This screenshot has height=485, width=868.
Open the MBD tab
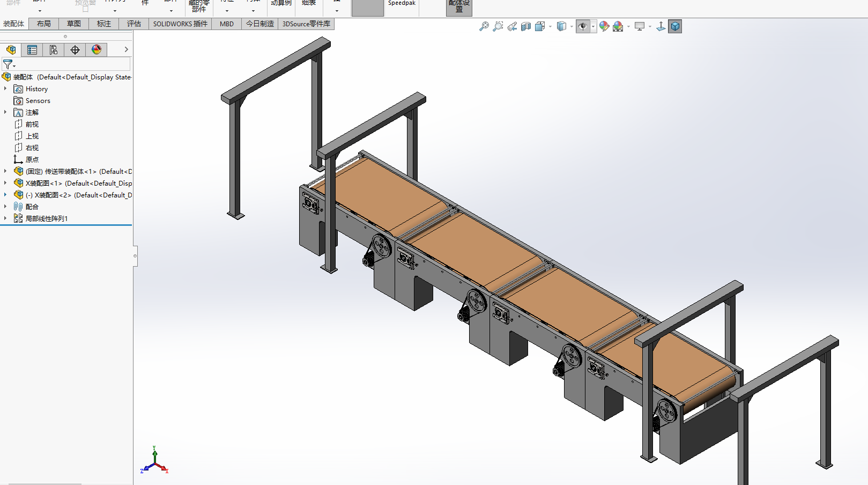(x=227, y=24)
